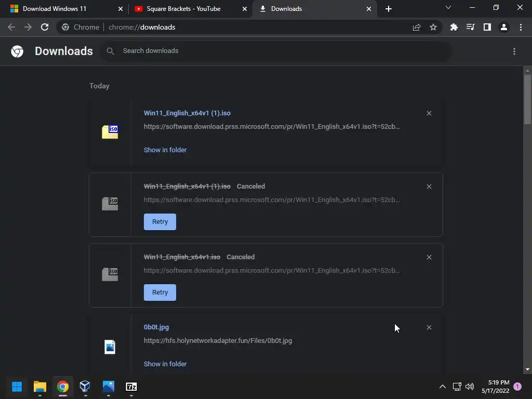This screenshot has width=532, height=399.
Task: Select the Downloads tab
Action: (x=314, y=9)
